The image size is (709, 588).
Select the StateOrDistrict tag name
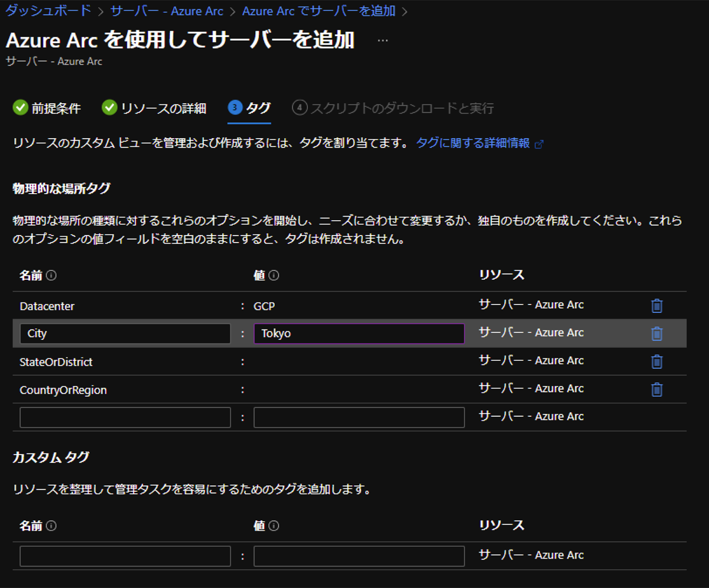(x=56, y=362)
